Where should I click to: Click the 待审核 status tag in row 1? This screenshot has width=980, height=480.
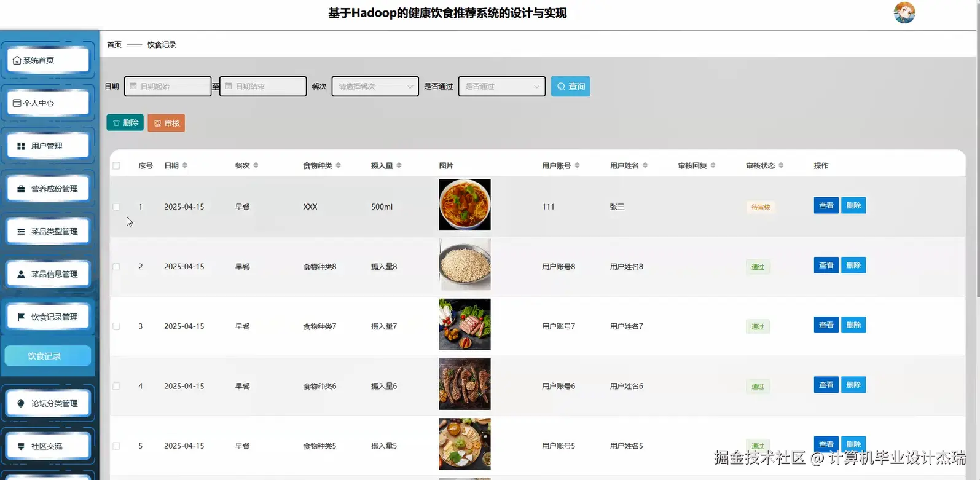click(761, 207)
